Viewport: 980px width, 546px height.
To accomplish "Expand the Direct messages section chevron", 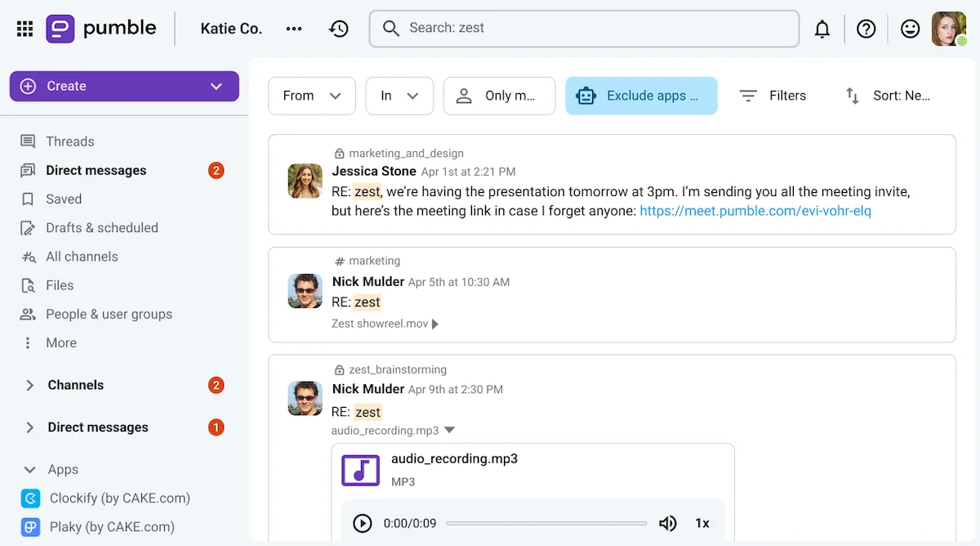I will click(x=29, y=427).
